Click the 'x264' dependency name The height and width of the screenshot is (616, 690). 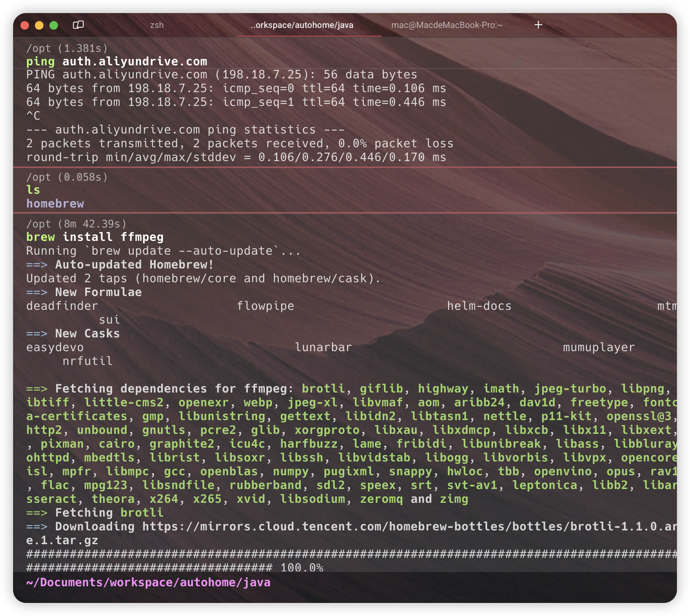pyautogui.click(x=164, y=499)
